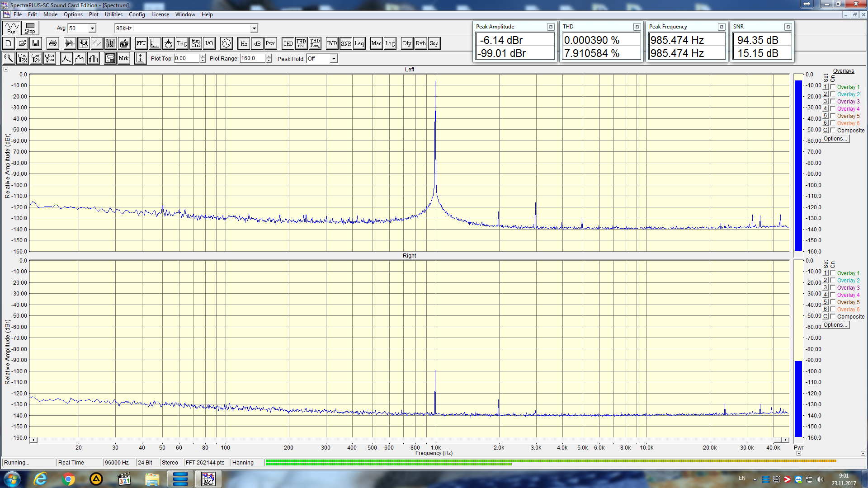Click the Run button
This screenshot has width=868, height=488.
[12, 28]
